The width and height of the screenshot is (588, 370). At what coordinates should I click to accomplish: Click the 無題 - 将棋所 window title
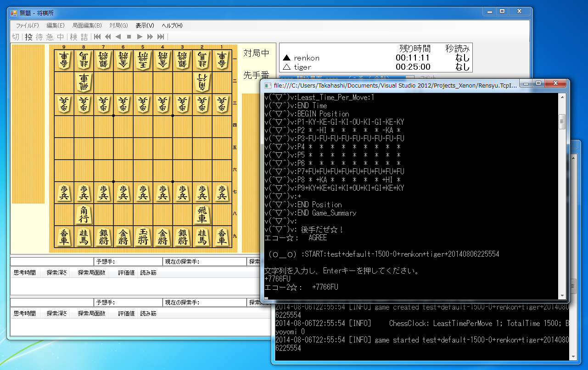click(x=37, y=12)
